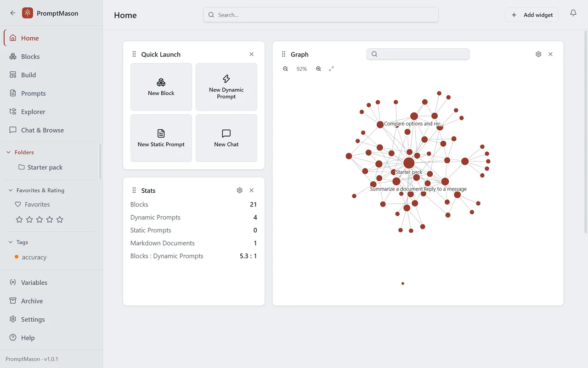Close the Stats widget
Screen dimensions: 588x368
tap(251, 190)
